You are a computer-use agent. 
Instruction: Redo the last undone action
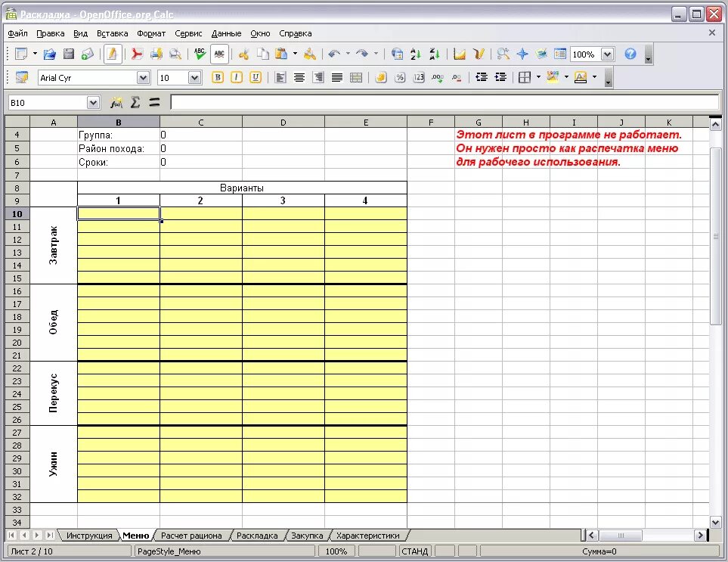362,54
